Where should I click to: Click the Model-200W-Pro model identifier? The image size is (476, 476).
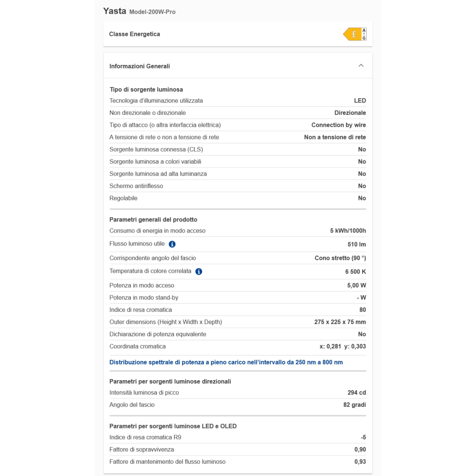pyautogui.click(x=152, y=12)
